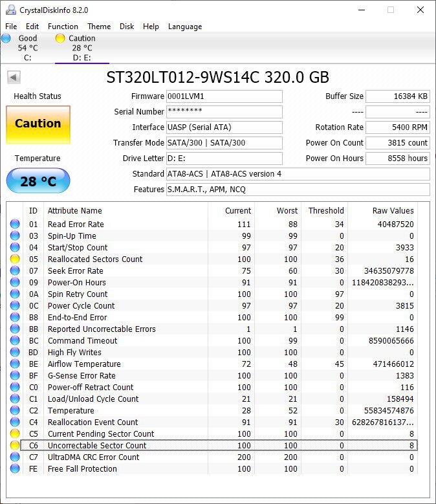
Task: Select the 'Uncorrectable Sector Count' attribute name
Action: pos(97,445)
